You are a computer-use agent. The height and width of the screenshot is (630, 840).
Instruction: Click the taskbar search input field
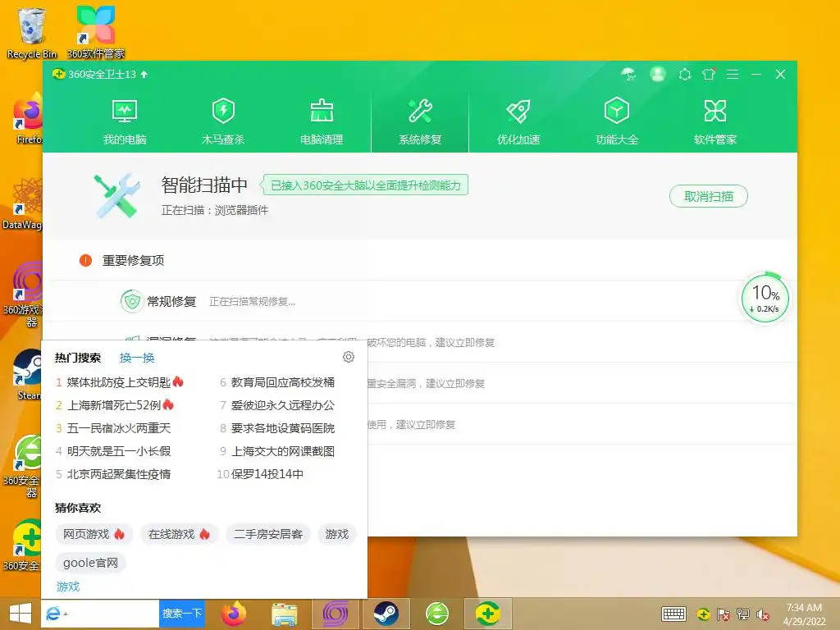(113, 614)
